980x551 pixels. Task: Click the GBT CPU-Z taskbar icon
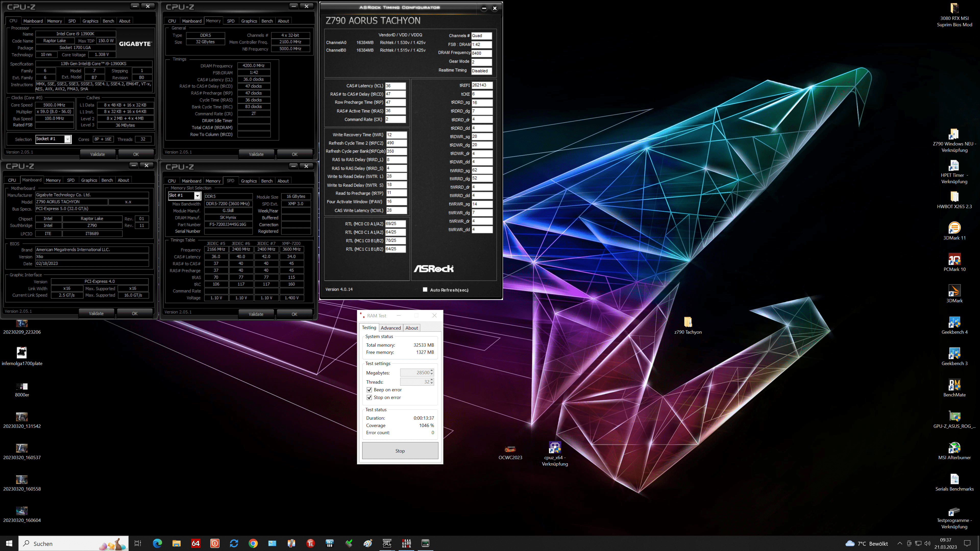[x=387, y=543]
